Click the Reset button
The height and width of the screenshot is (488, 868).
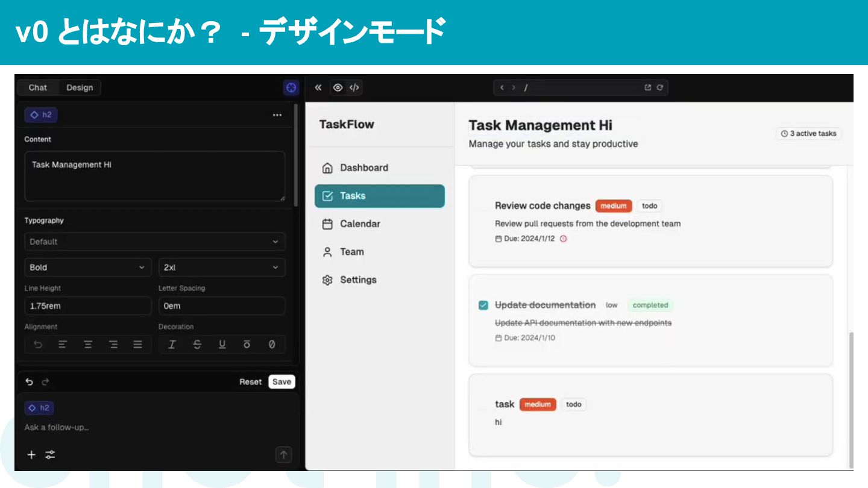[250, 382]
